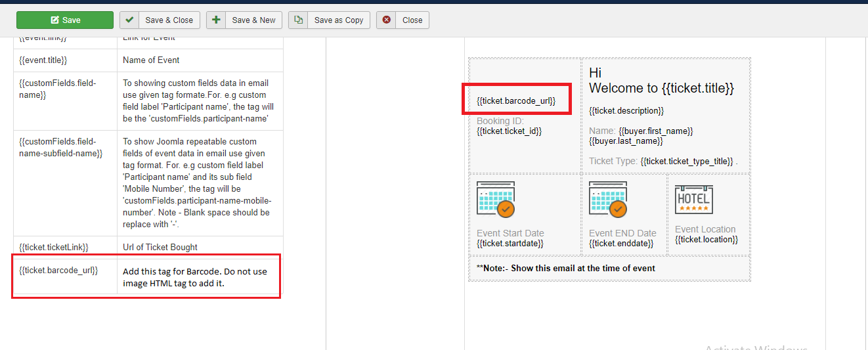
Task: Click the green Save button
Action: (x=64, y=20)
